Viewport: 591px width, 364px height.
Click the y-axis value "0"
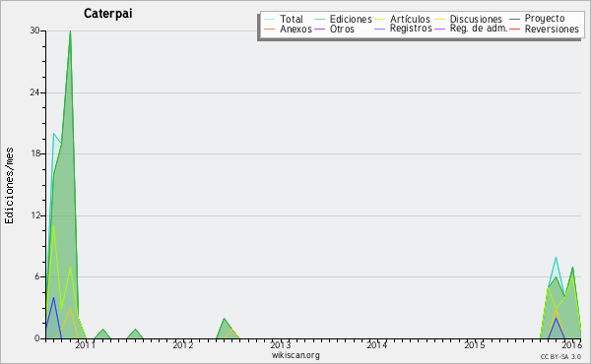(x=37, y=338)
